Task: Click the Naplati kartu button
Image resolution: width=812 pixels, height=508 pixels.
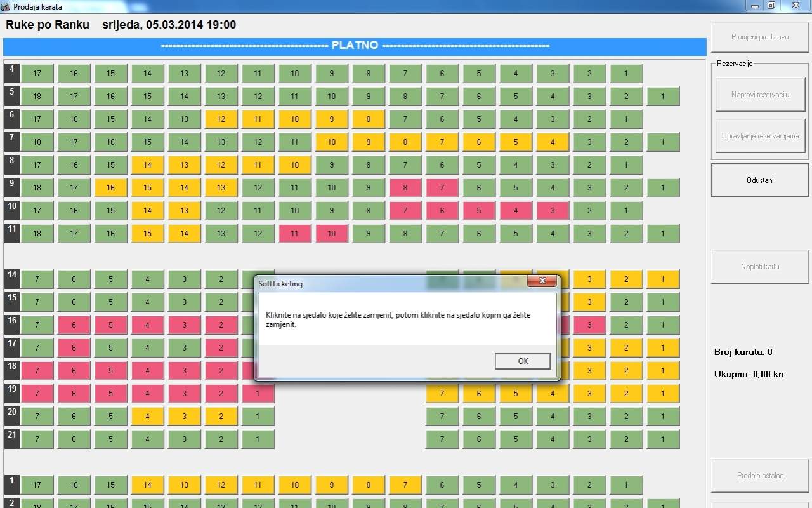Action: (759, 267)
